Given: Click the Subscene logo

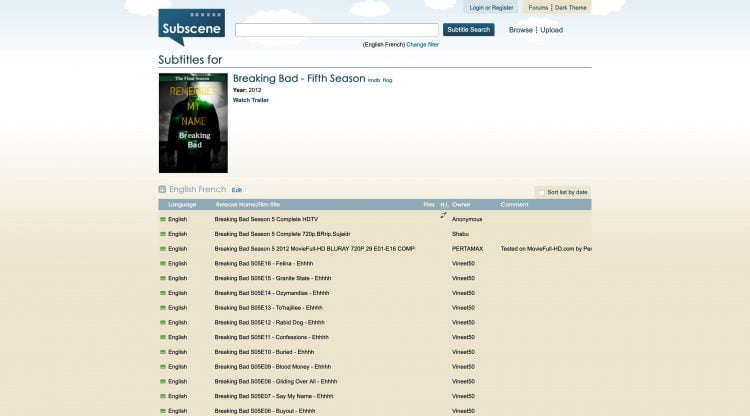Looking at the screenshot, I should point(191,27).
